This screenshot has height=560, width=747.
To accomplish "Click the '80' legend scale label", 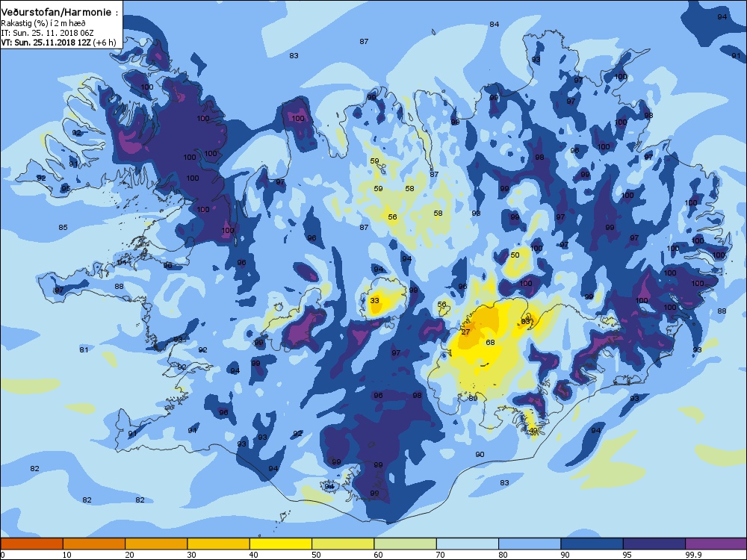I will (x=503, y=555).
